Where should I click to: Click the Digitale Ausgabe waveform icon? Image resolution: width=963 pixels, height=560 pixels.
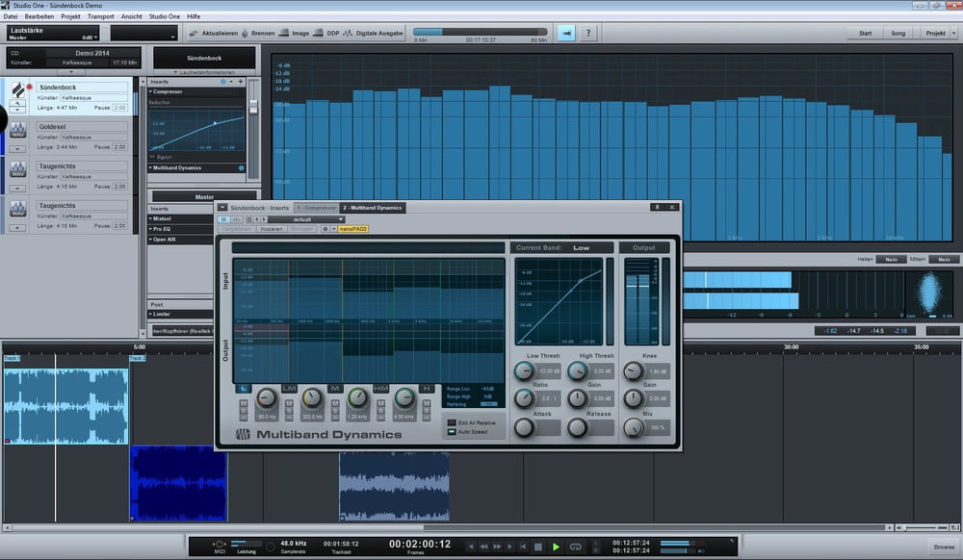(x=349, y=33)
